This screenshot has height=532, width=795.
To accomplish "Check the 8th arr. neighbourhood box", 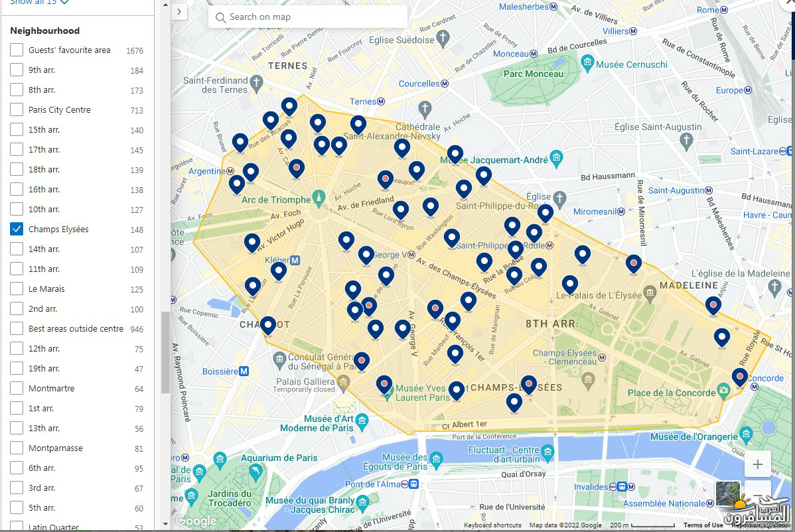I will 17,90.
